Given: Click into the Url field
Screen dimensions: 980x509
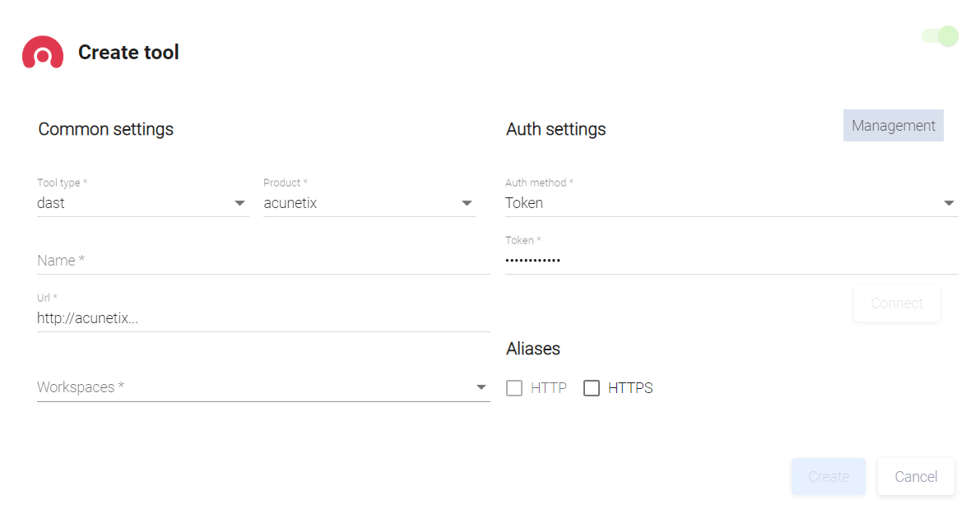Looking at the screenshot, I should coord(263,318).
